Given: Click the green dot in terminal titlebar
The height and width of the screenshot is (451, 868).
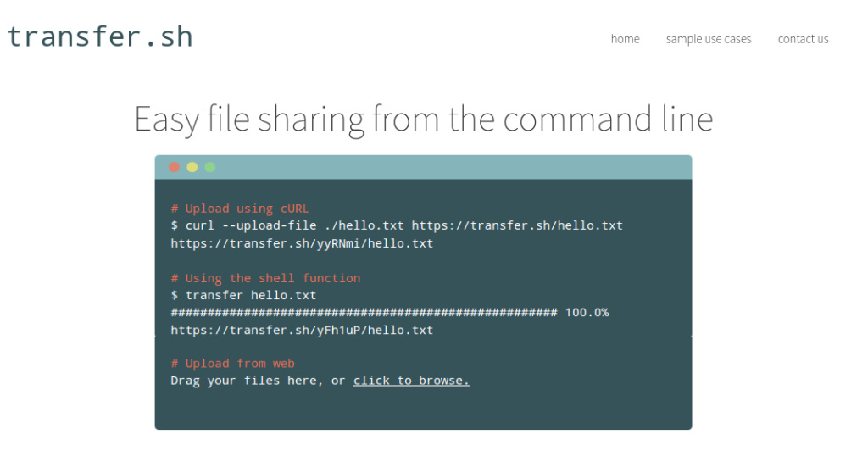Looking at the screenshot, I should pyautogui.click(x=210, y=167).
